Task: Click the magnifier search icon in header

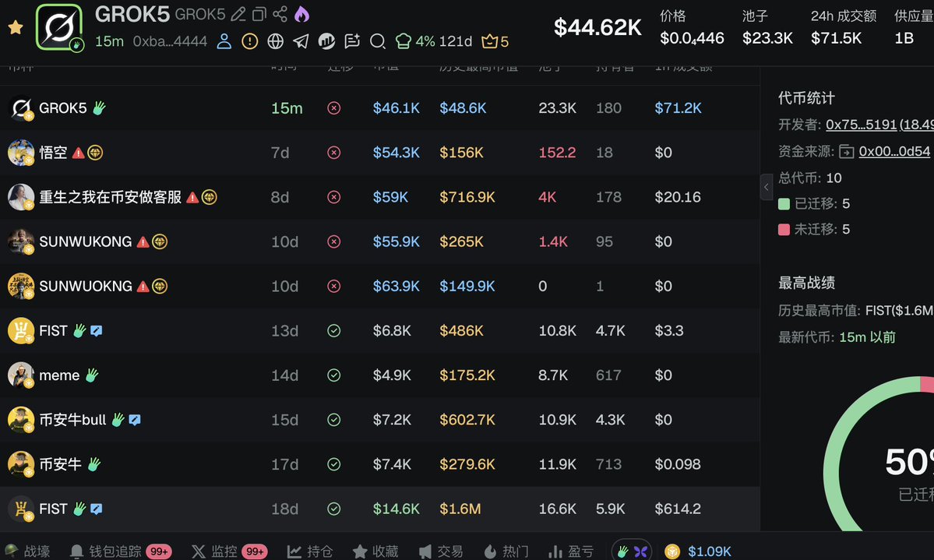Action: tap(378, 41)
